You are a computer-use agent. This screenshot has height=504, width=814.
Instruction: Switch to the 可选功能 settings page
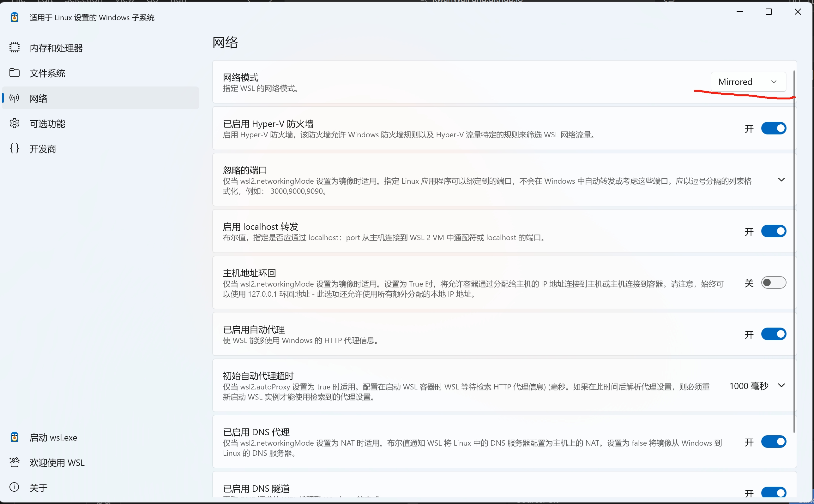(47, 124)
